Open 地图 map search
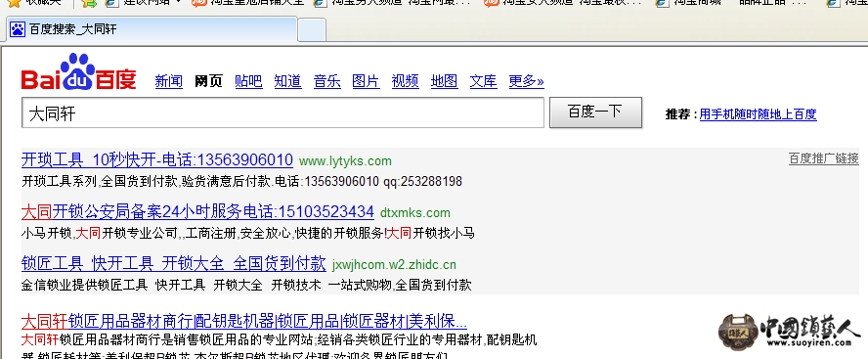The image size is (868, 359). pos(445,81)
